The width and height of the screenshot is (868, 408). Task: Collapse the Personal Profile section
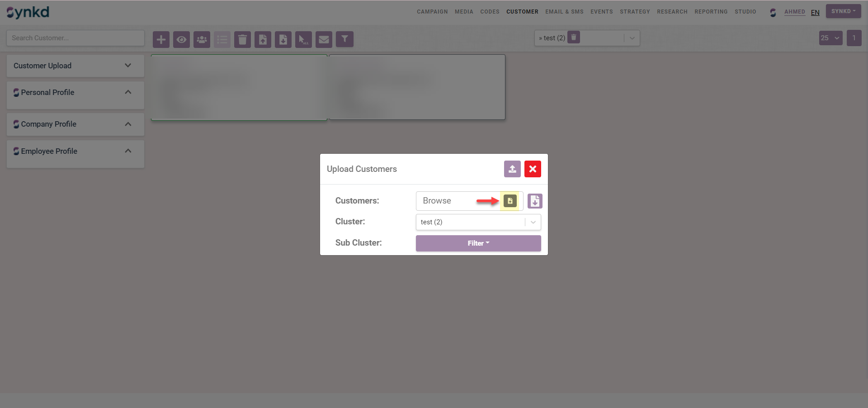(128, 92)
